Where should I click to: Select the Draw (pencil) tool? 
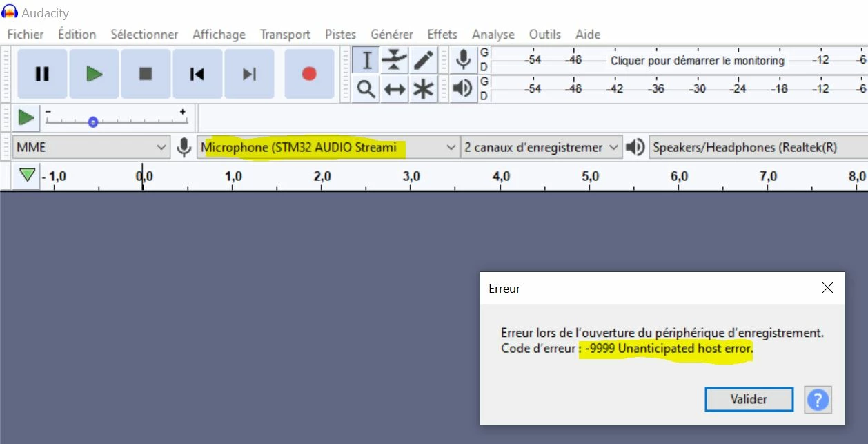tap(424, 60)
